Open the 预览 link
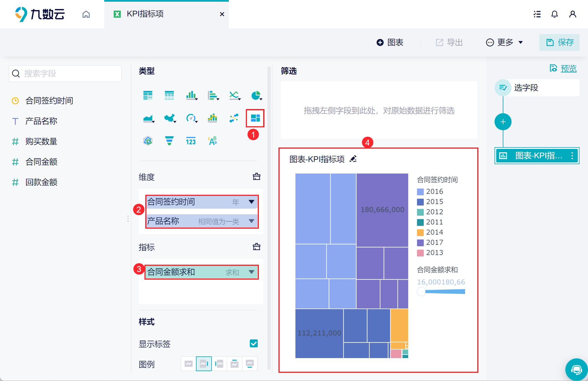 coord(568,69)
